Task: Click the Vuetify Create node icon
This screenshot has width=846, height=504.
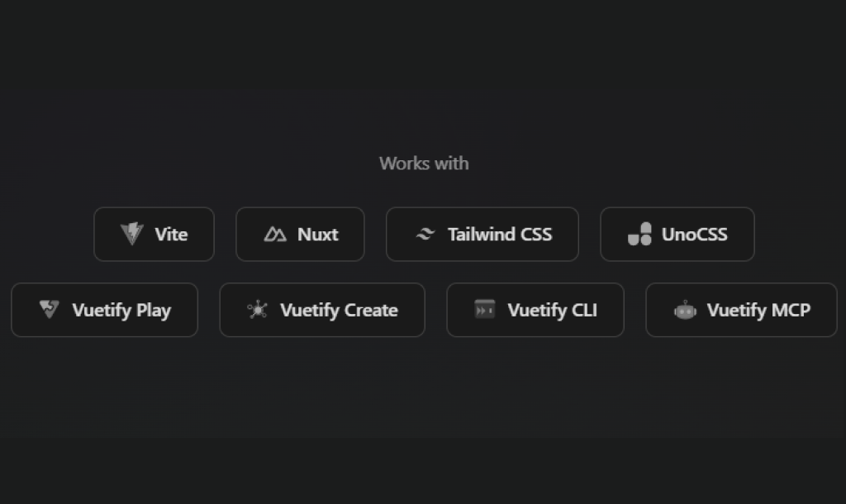Action: coord(258,309)
